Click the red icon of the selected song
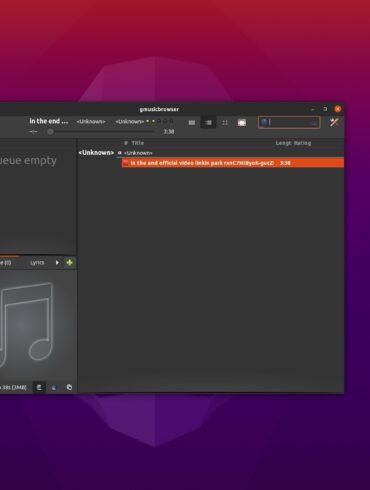This screenshot has height=490, width=370. 126,163
